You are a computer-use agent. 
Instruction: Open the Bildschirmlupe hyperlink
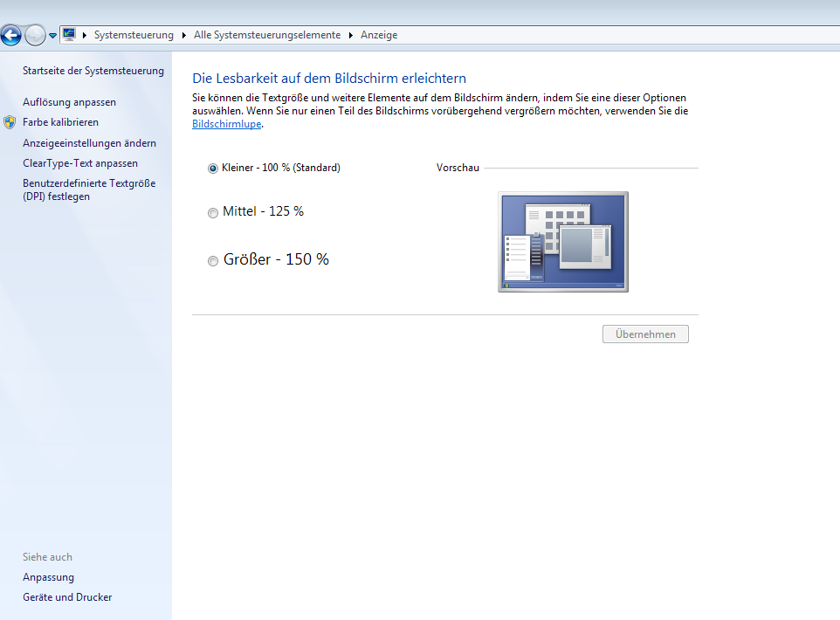click(x=227, y=124)
